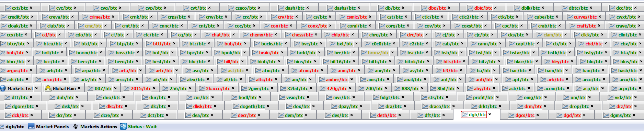
Task: Close the deth/btc tab
Action: (400, 115)
